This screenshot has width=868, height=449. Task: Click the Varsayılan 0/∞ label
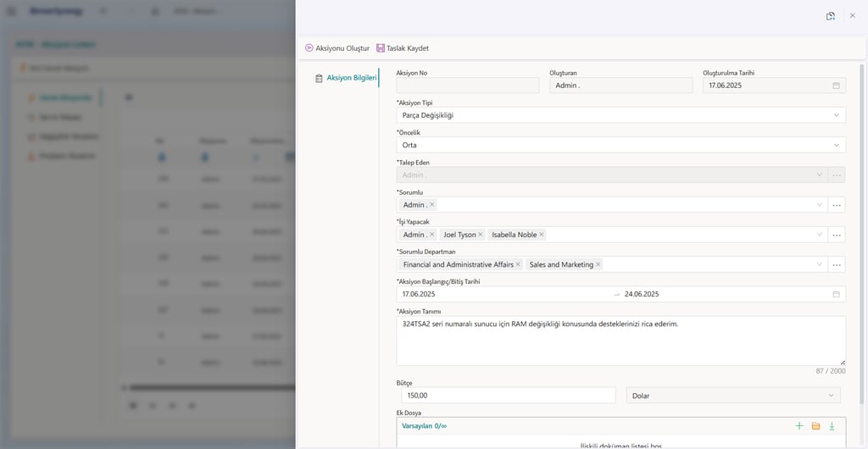click(x=424, y=426)
